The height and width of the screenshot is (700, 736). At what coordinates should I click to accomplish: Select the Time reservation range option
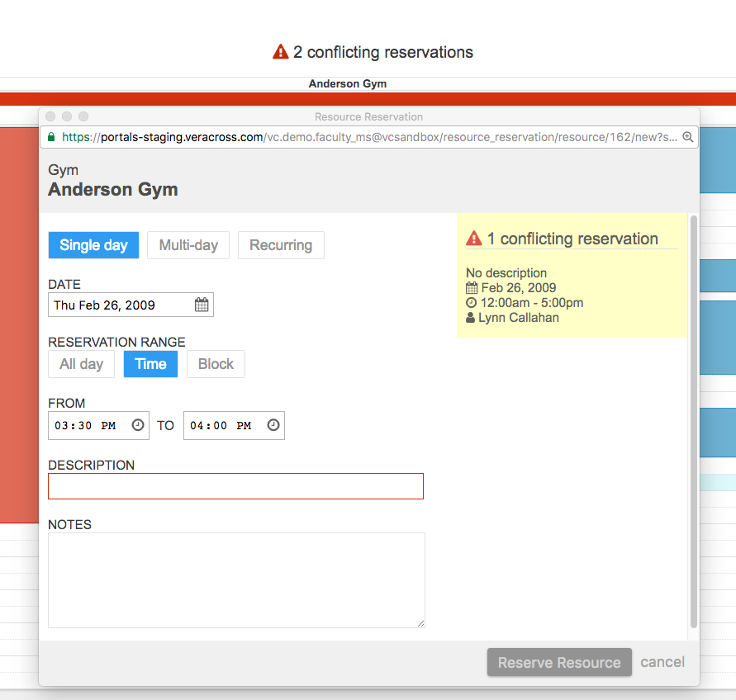150,364
